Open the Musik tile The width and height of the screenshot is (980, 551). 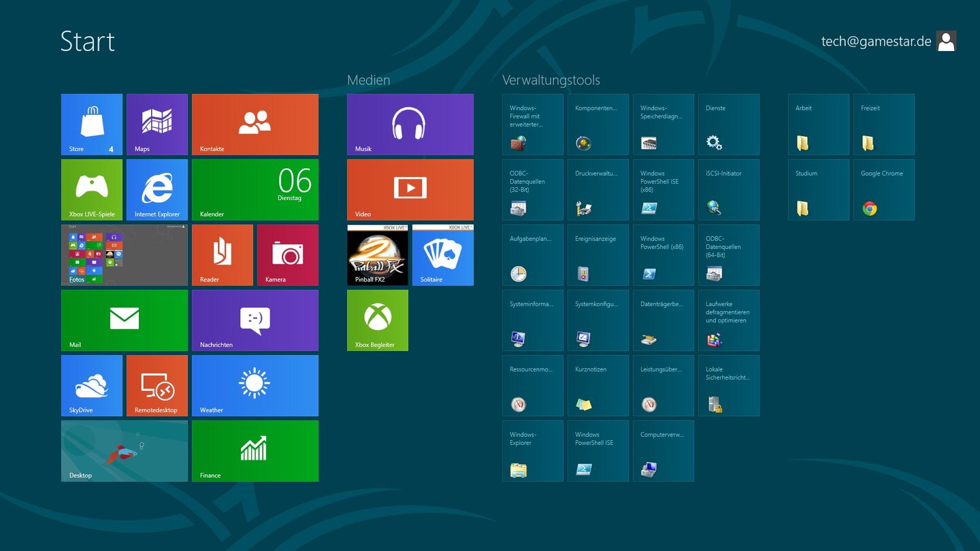point(410,124)
